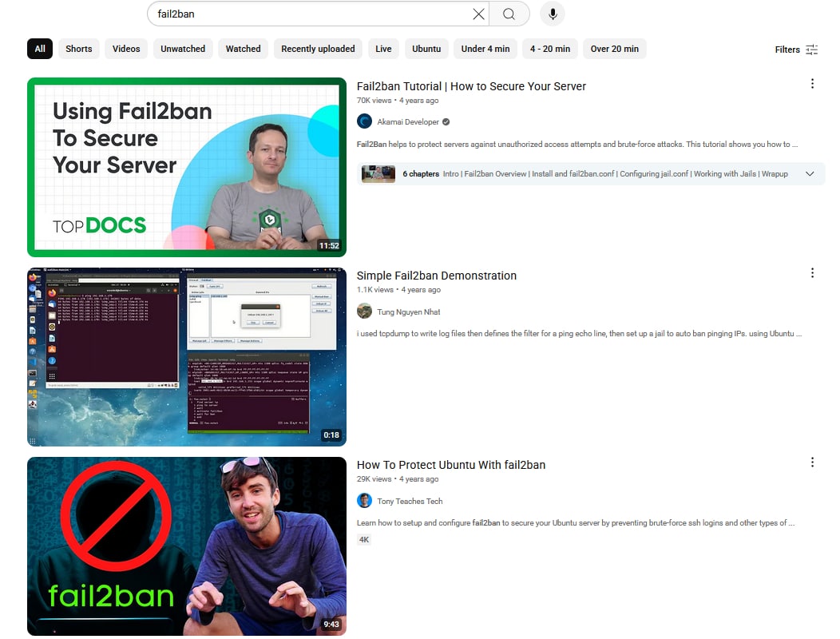Select the Unwatched filter chip

tap(183, 49)
